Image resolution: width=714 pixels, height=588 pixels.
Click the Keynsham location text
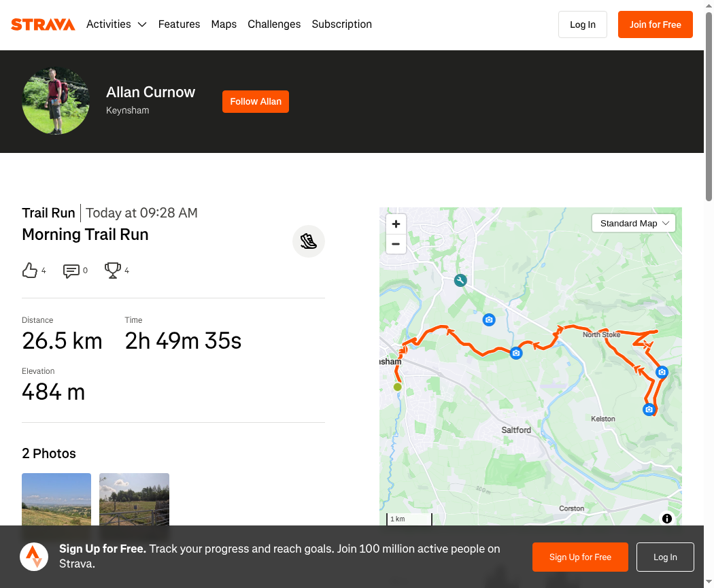pyautogui.click(x=128, y=111)
